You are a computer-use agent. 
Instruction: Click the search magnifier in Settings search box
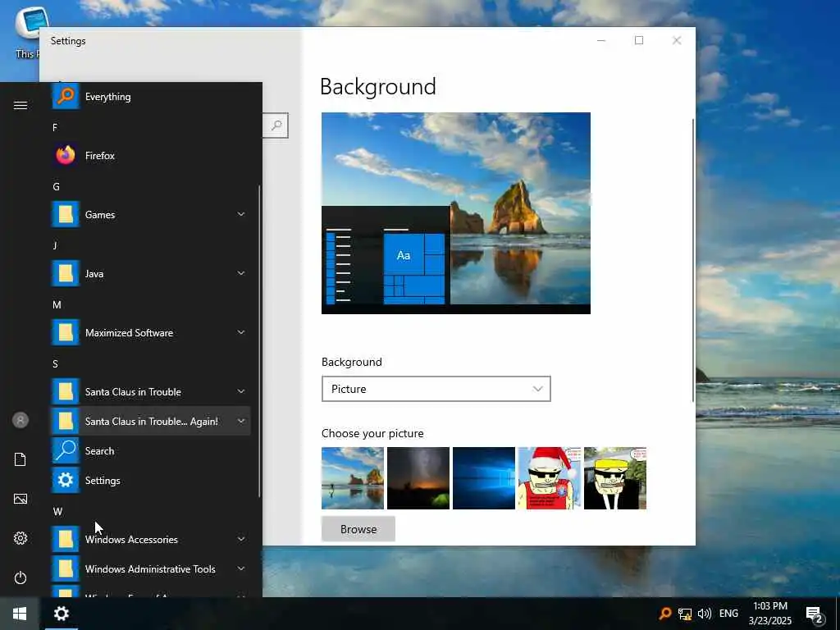[276, 126]
